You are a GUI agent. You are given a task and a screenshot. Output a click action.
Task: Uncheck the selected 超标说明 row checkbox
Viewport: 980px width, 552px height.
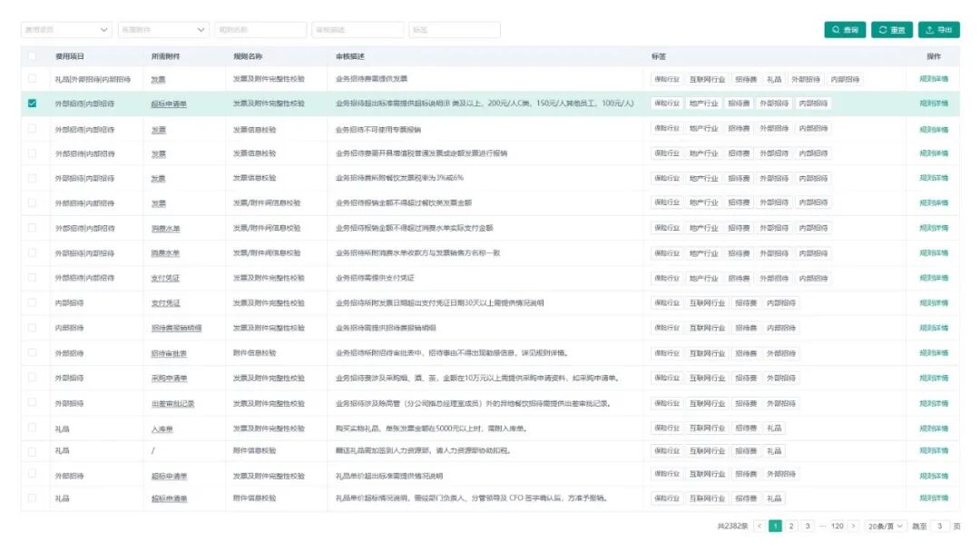point(32,103)
